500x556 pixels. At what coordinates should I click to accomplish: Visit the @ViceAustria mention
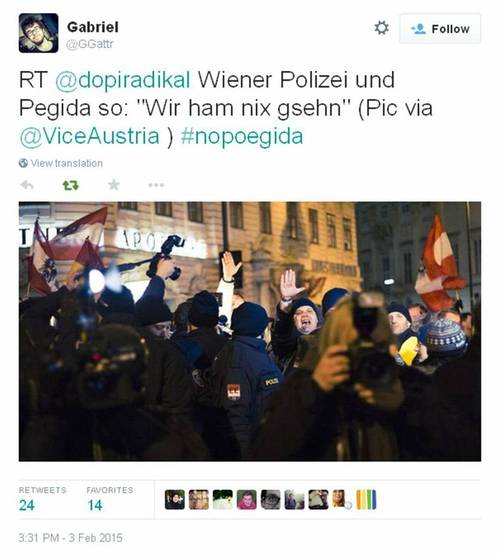pyautogui.click(x=89, y=136)
